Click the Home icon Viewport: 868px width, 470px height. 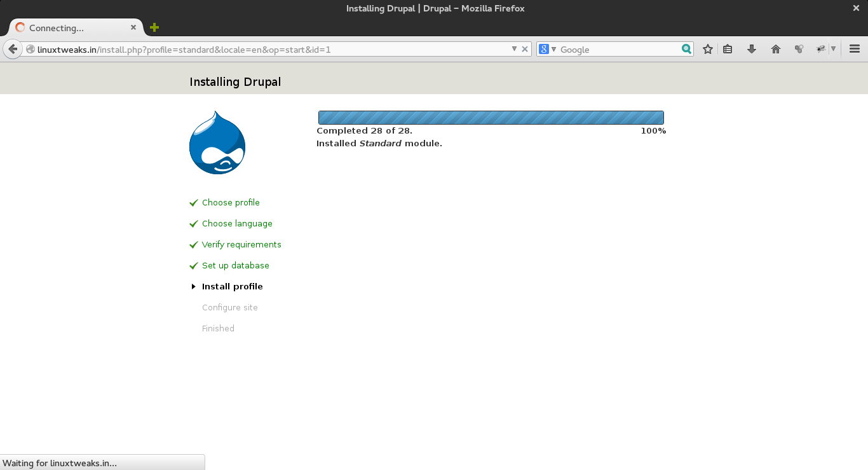pyautogui.click(x=775, y=48)
